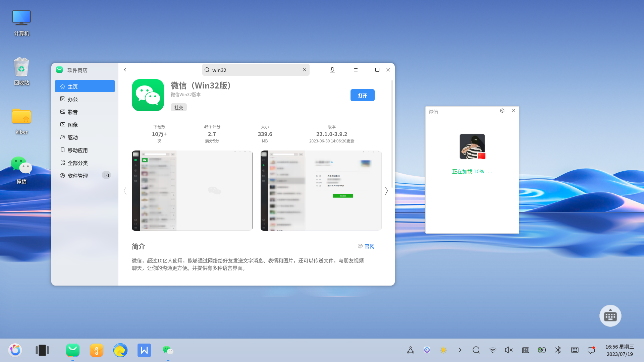This screenshot has height=362, width=644.
Task: Click the version number 22.1.0-3.9.2
Action: (332, 134)
